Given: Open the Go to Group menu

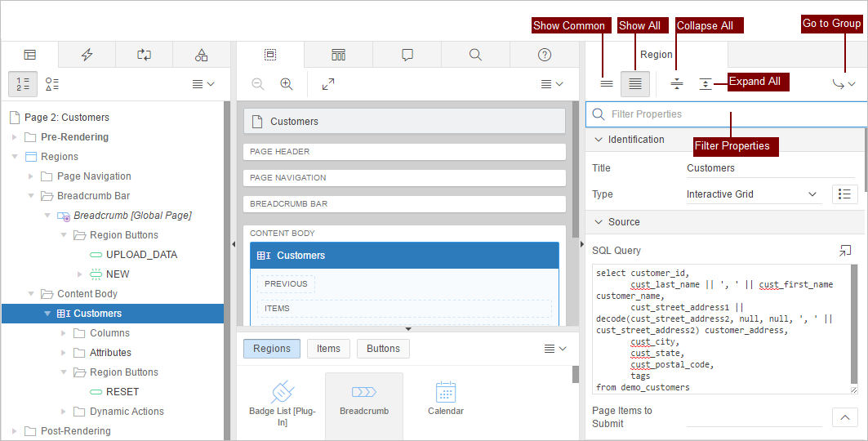Looking at the screenshot, I should [843, 83].
